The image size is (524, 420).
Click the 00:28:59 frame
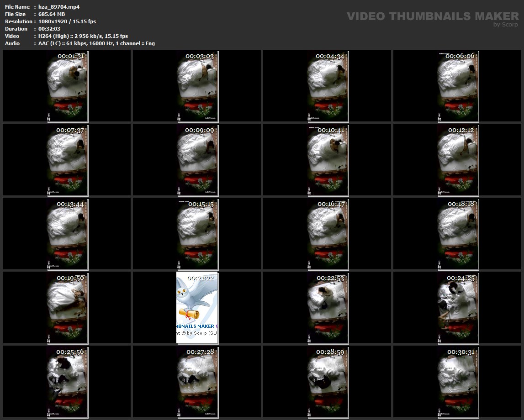pyautogui.click(x=327, y=382)
